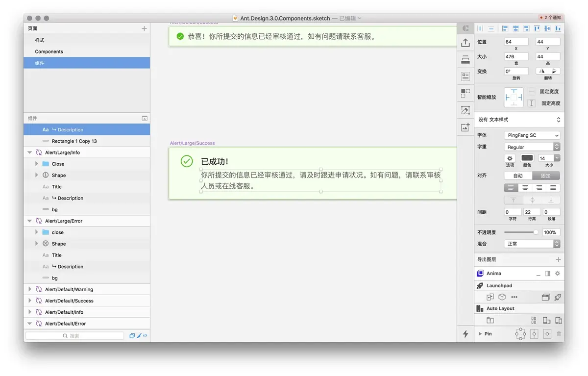Screen dimensions: 588x376
Task: Click the lightning bolt icon at bottom
Action: coord(465,334)
